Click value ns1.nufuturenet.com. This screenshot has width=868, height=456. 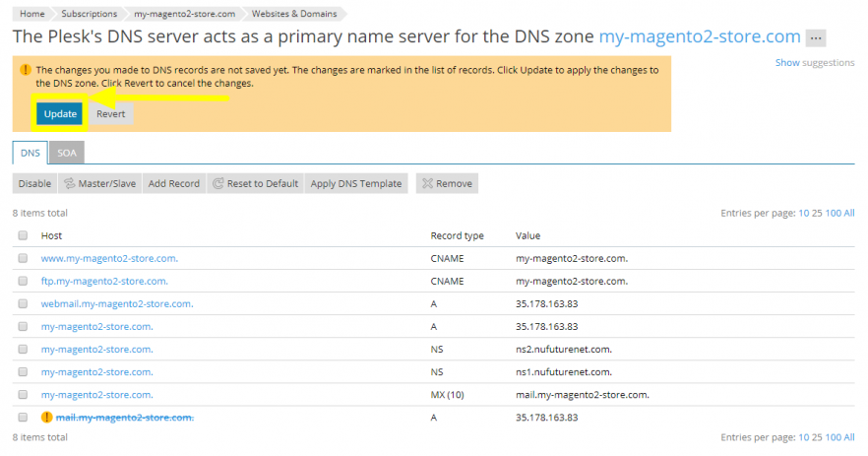[564, 371]
